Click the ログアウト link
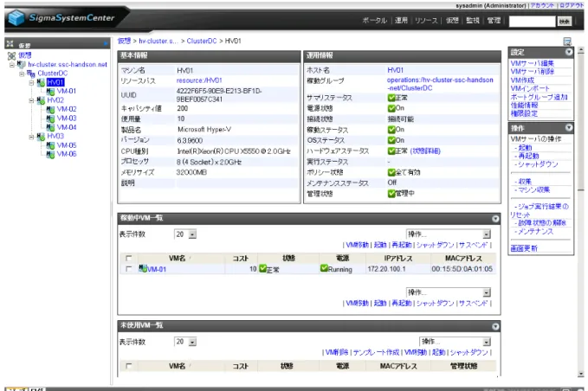 [x=572, y=5]
